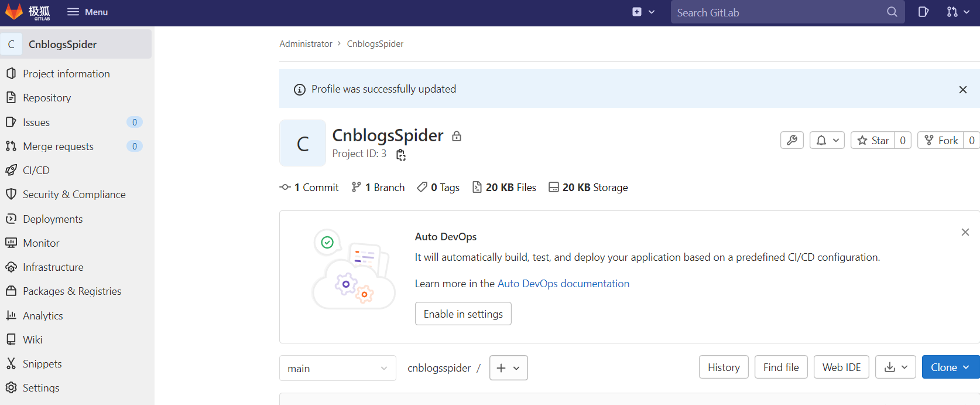Open the Menu hamburger button

tap(87, 12)
